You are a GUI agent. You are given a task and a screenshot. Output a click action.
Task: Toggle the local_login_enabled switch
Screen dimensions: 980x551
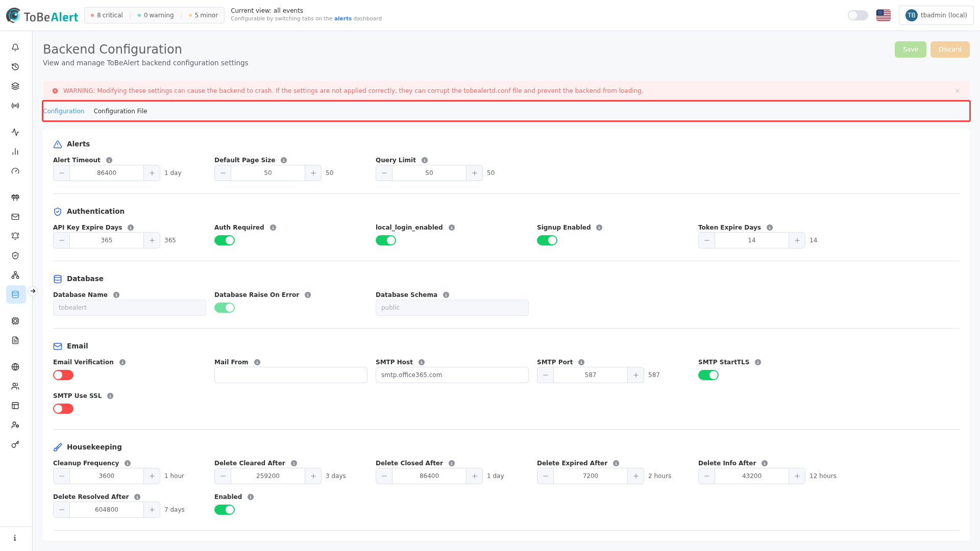tap(386, 240)
